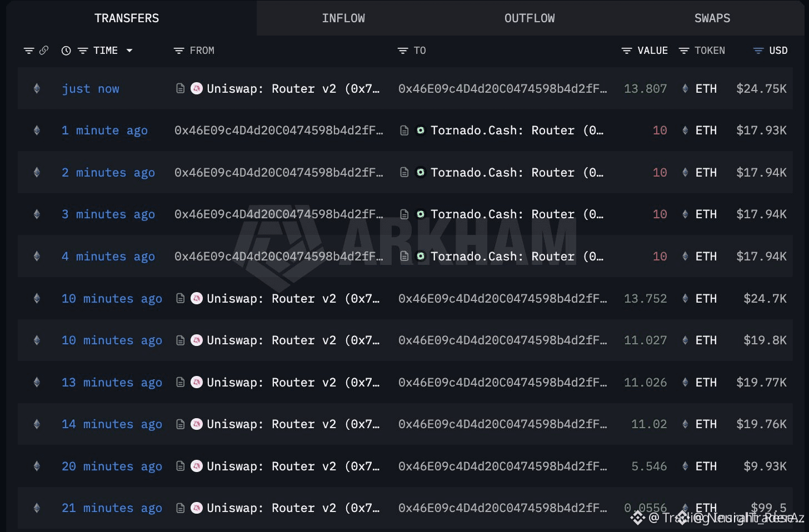Open the '1 minute ago' transaction link

[104, 131]
